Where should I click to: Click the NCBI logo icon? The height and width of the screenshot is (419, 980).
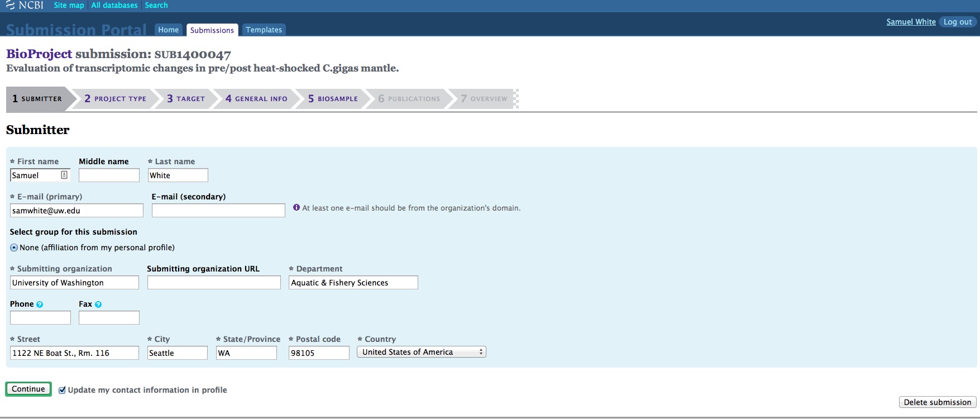10,5
